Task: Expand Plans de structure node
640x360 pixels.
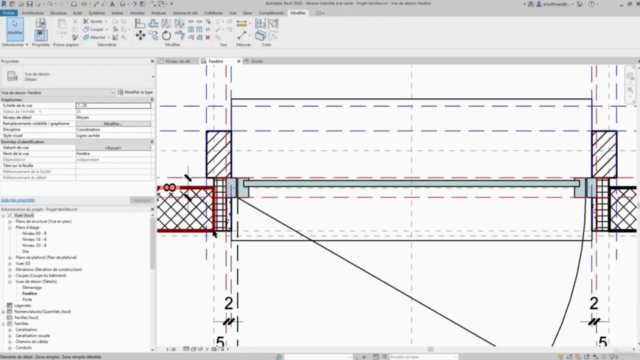Action: pyautogui.click(x=10, y=222)
